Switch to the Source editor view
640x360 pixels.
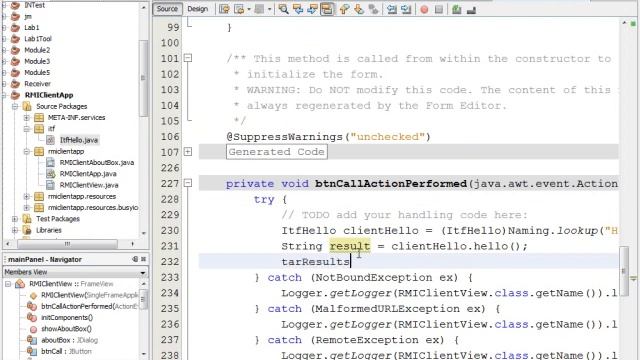coord(167,9)
